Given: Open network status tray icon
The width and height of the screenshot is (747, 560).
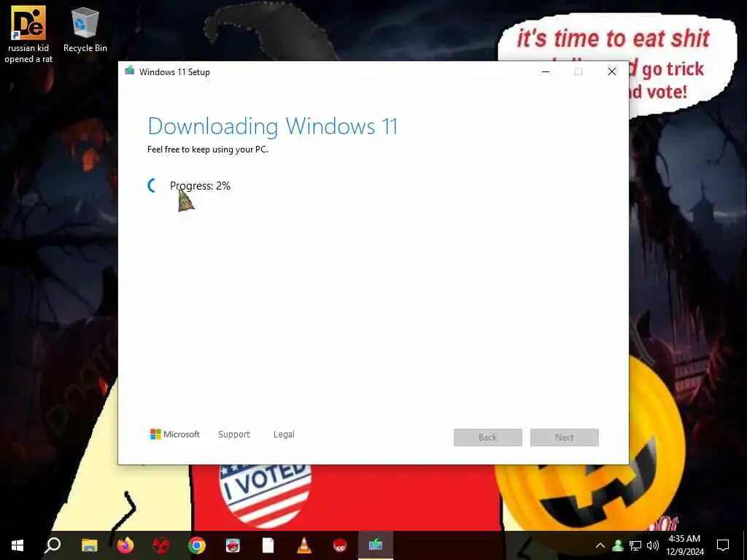Looking at the screenshot, I should click(x=635, y=545).
